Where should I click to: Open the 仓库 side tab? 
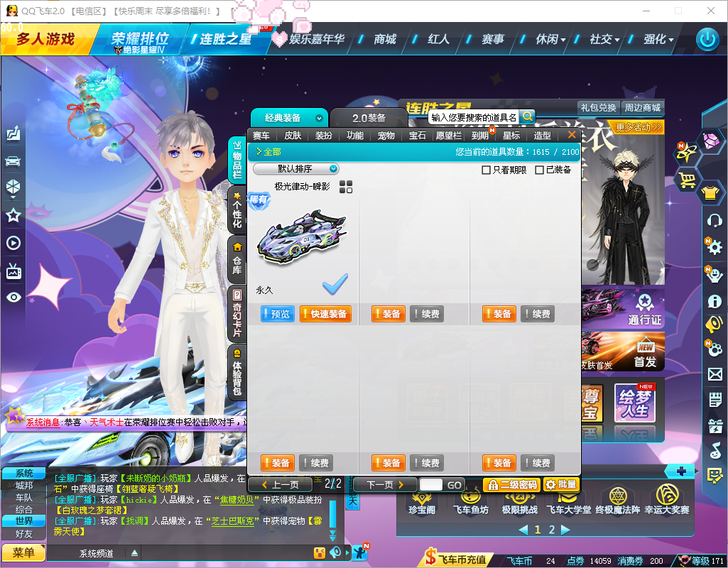[x=237, y=261]
